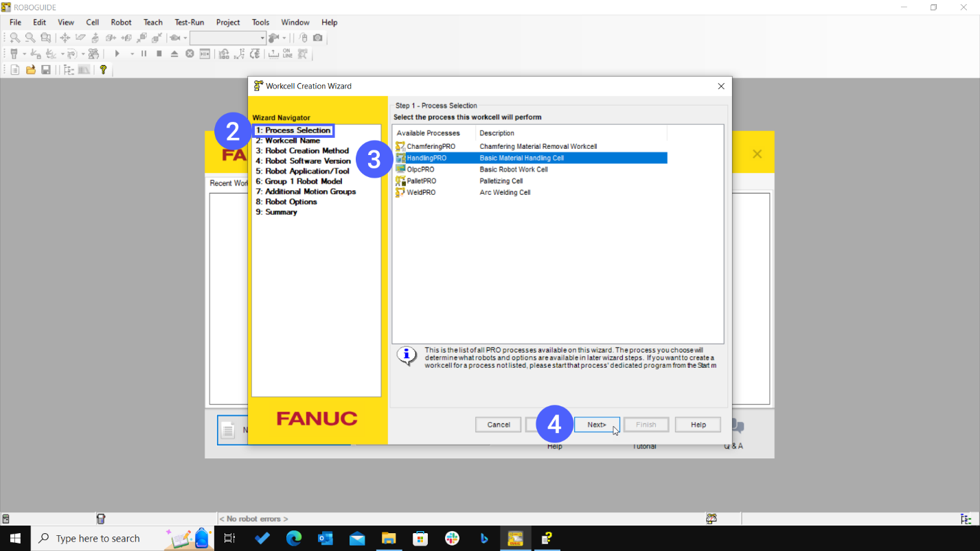Capture an image using the camera icon
Viewport: 980px width, 551px height.
click(x=317, y=38)
